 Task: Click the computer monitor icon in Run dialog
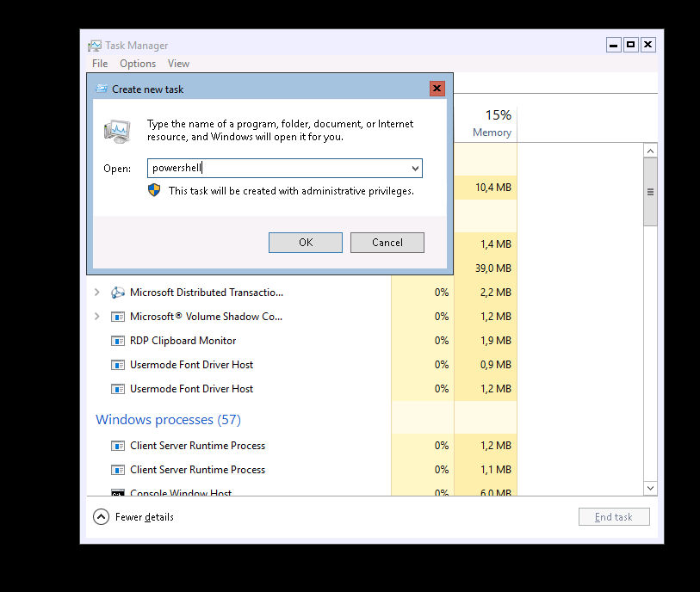click(117, 131)
